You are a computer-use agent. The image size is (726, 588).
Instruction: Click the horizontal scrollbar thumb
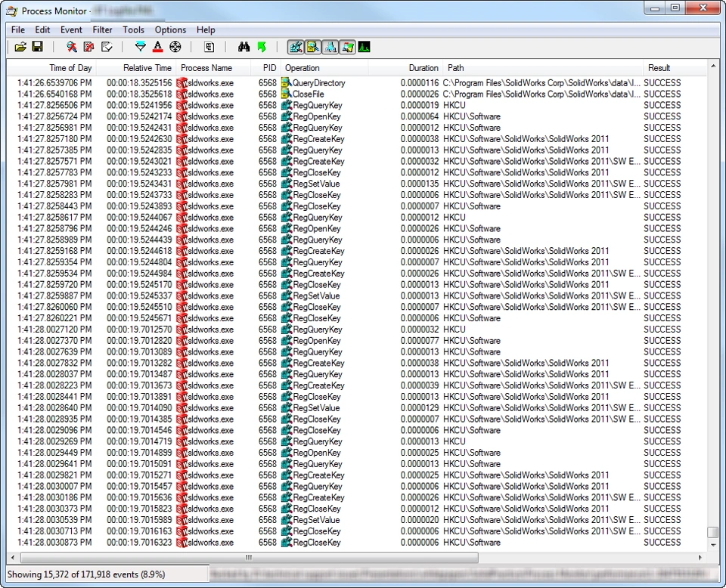coord(249,558)
